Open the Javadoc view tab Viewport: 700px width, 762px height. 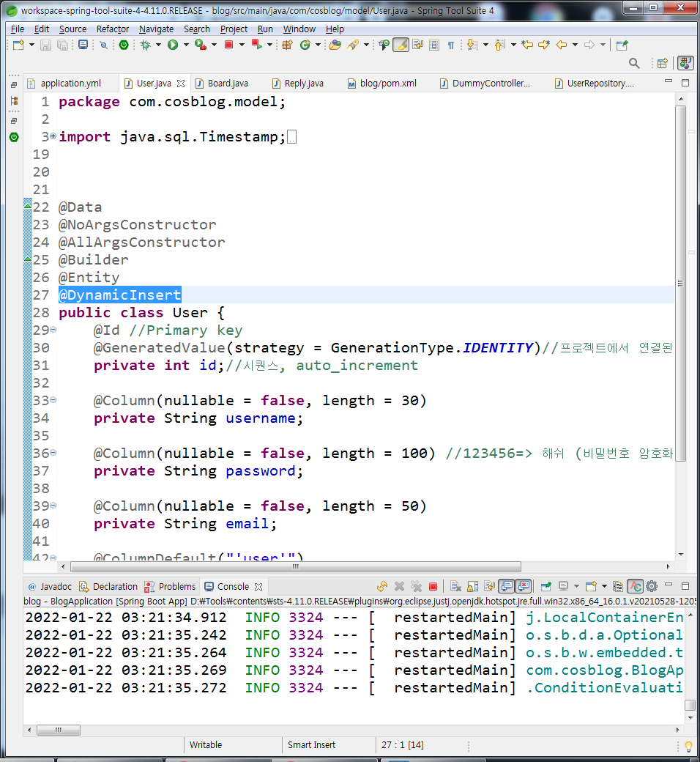[50, 587]
